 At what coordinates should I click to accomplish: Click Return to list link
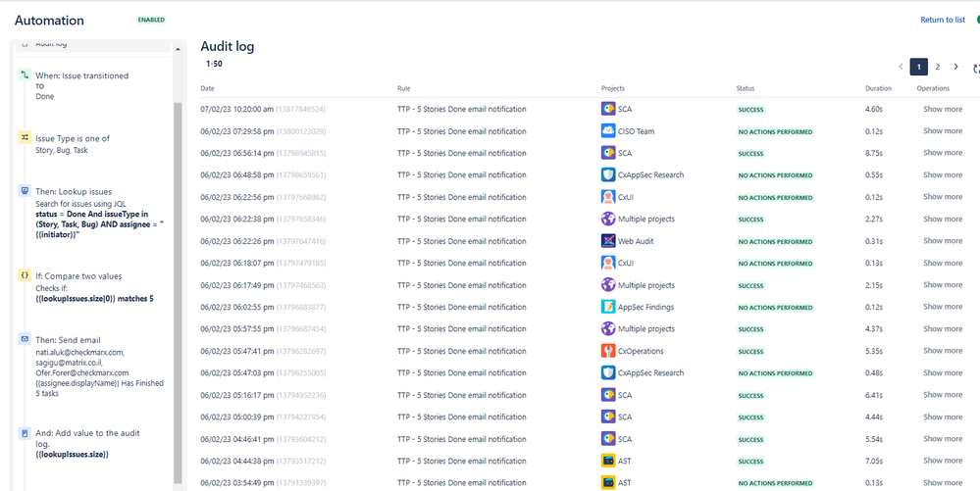point(943,20)
